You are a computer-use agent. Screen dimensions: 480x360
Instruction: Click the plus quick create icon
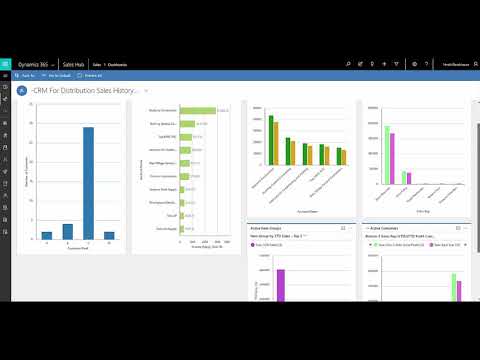(384, 64)
